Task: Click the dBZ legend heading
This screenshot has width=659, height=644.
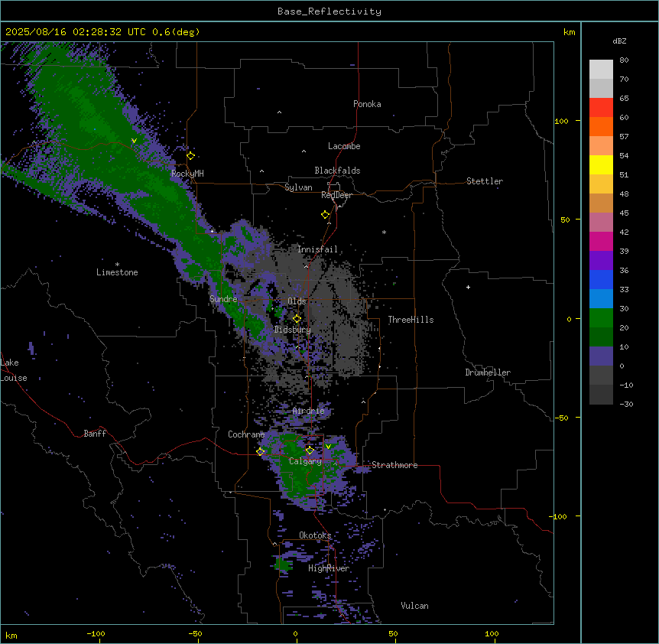Action: (619, 41)
